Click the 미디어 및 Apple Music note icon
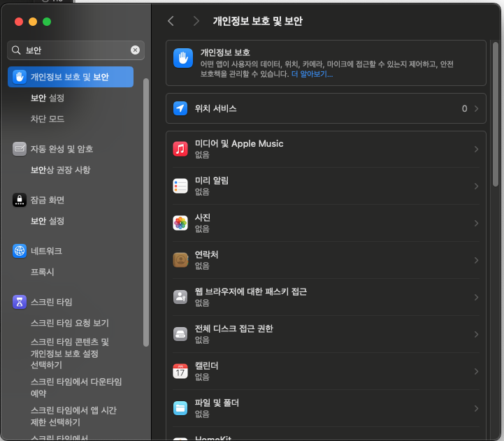 tap(180, 149)
